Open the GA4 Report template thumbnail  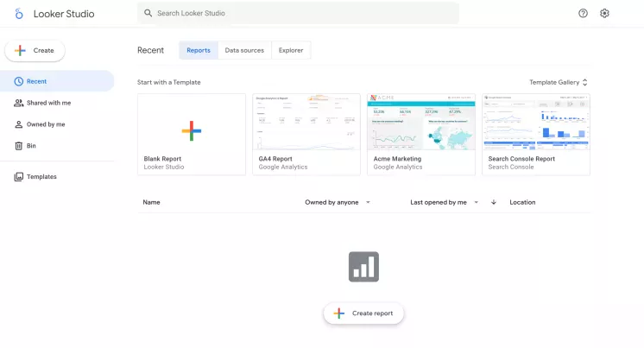click(306, 122)
